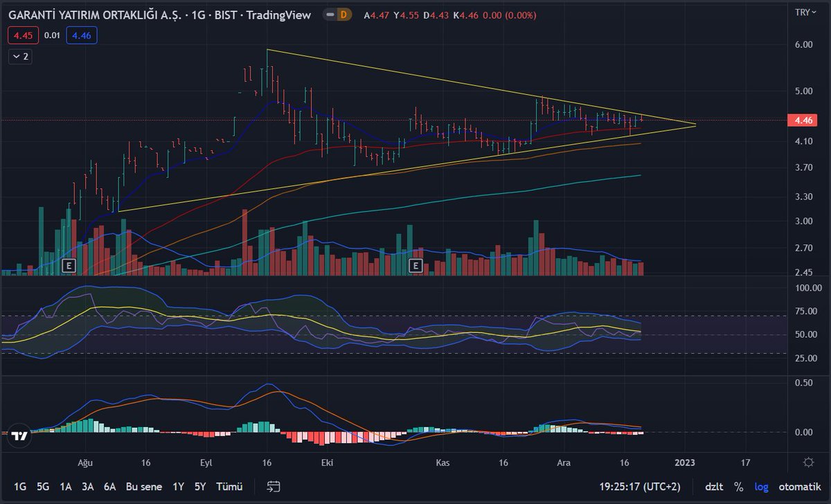
Task: Click the blue 4.46 buy button
Action: 81,34
